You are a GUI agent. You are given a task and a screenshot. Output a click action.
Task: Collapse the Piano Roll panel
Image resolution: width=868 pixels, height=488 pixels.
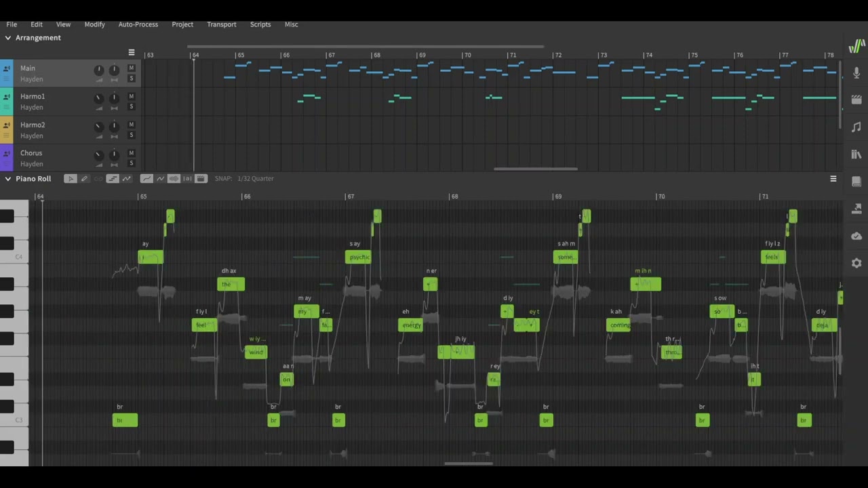click(7, 179)
